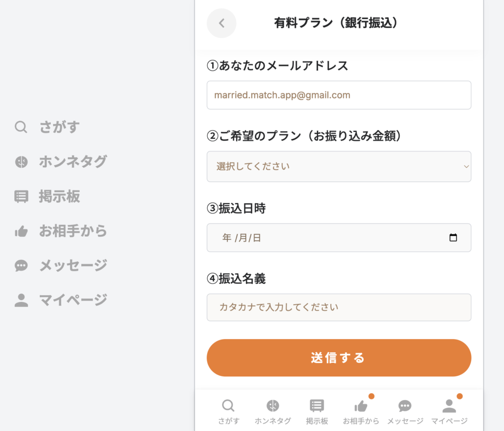Open ホンネタグ via its bottom navigation icon
This screenshot has width=504, height=431.
(274, 405)
